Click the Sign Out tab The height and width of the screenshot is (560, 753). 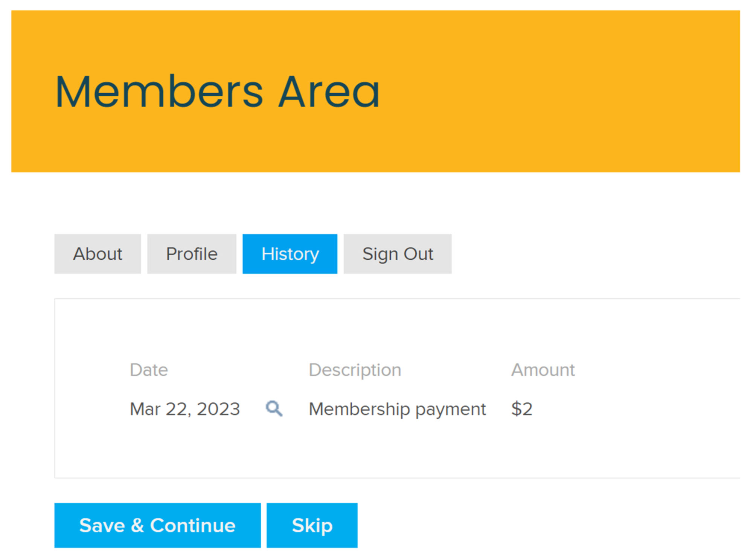pyautogui.click(x=398, y=254)
